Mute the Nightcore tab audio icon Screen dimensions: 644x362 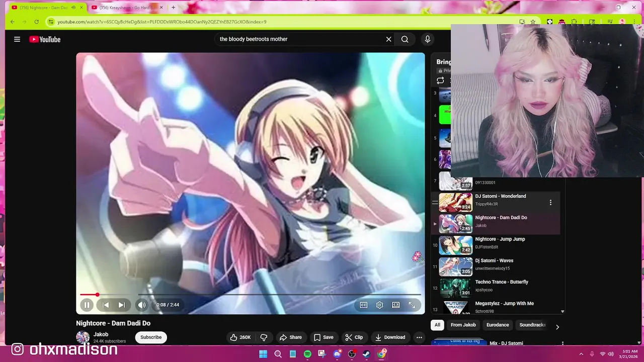pyautogui.click(x=73, y=8)
